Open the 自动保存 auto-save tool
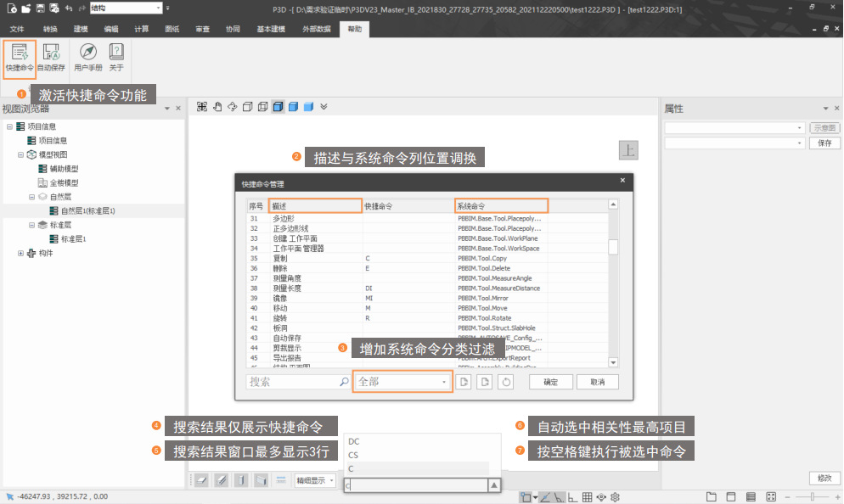Image resolution: width=844 pixels, height=504 pixels. point(50,56)
